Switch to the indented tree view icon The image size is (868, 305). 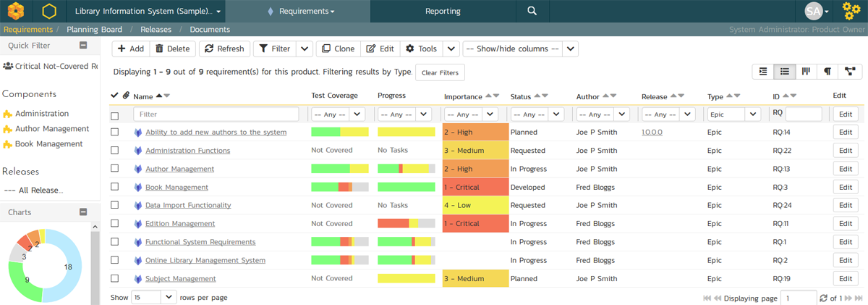[763, 71]
